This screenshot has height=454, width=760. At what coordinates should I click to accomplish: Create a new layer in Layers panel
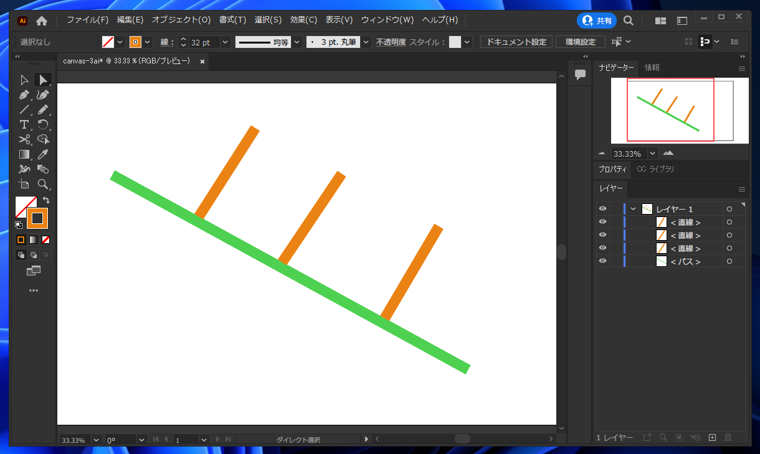point(712,438)
